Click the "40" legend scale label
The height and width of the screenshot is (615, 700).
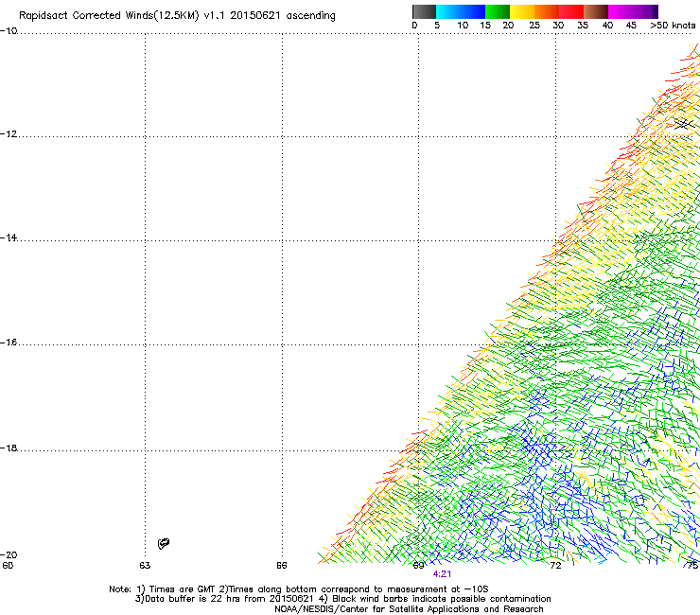click(x=607, y=26)
